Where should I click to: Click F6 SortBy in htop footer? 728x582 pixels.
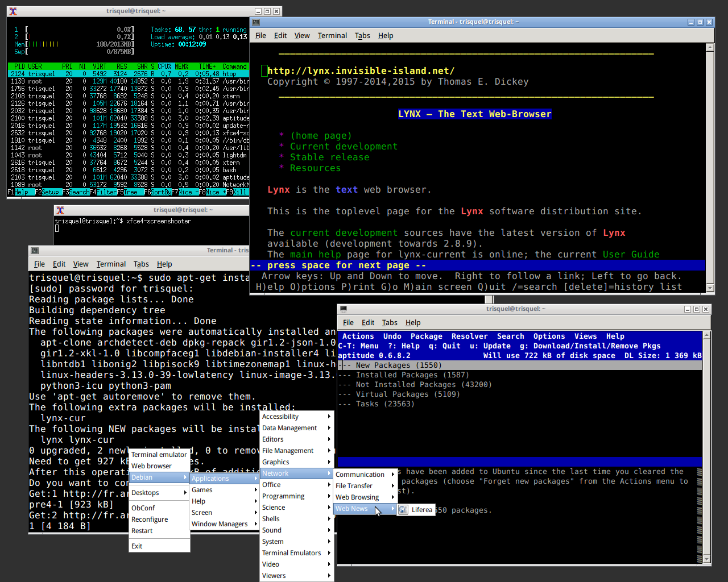click(158, 192)
